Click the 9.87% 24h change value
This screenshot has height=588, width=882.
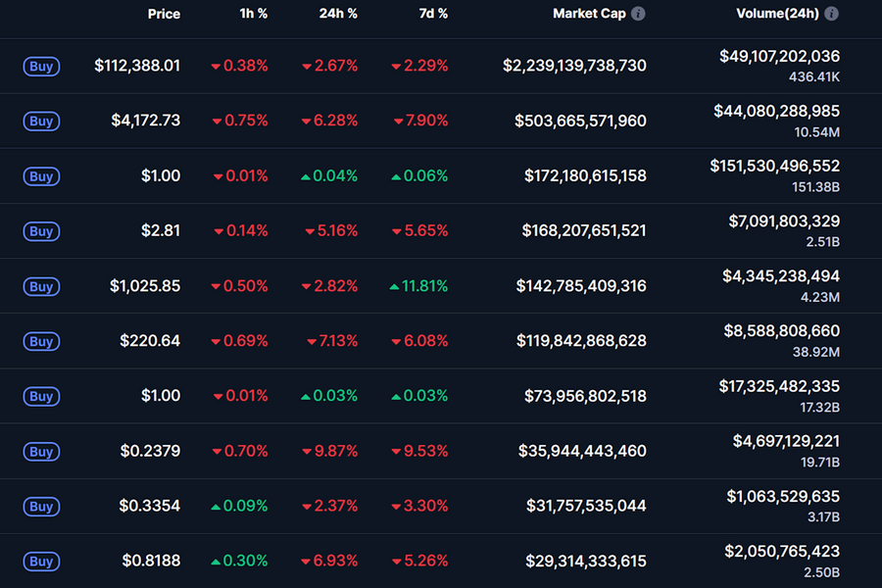pyautogui.click(x=329, y=451)
